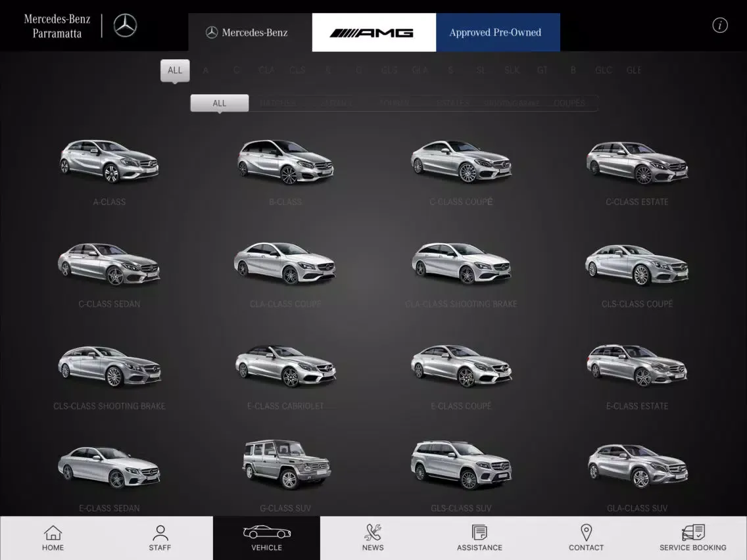Open the C-Class Estate car image
Screen dimensions: 747x560
637,163
